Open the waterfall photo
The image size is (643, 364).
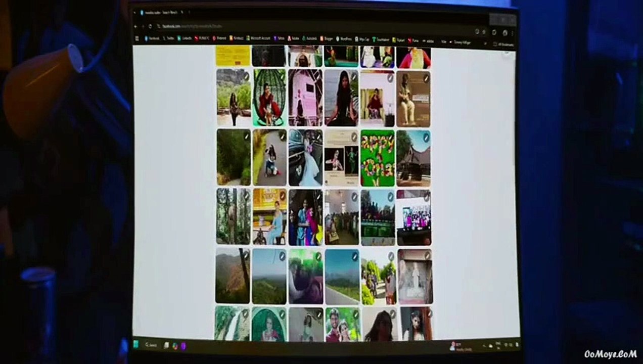click(232, 324)
